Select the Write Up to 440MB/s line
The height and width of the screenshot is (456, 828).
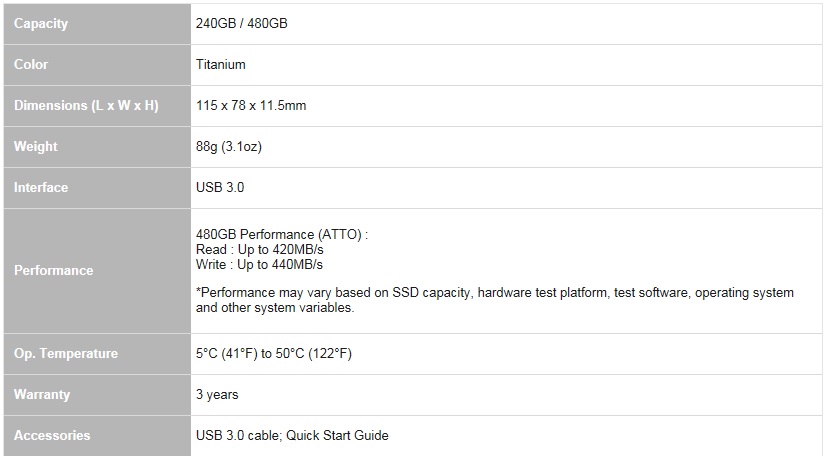pyautogui.click(x=259, y=264)
